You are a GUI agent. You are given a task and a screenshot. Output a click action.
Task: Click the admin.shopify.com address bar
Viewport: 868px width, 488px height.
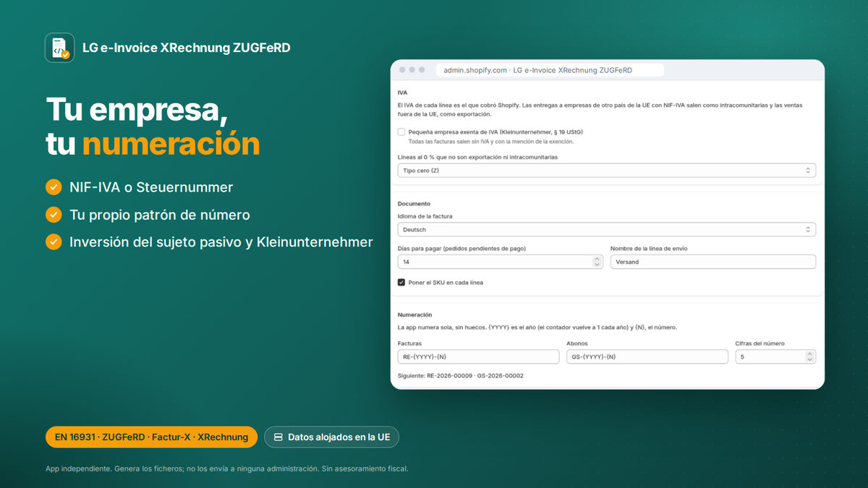pyautogui.click(x=550, y=70)
